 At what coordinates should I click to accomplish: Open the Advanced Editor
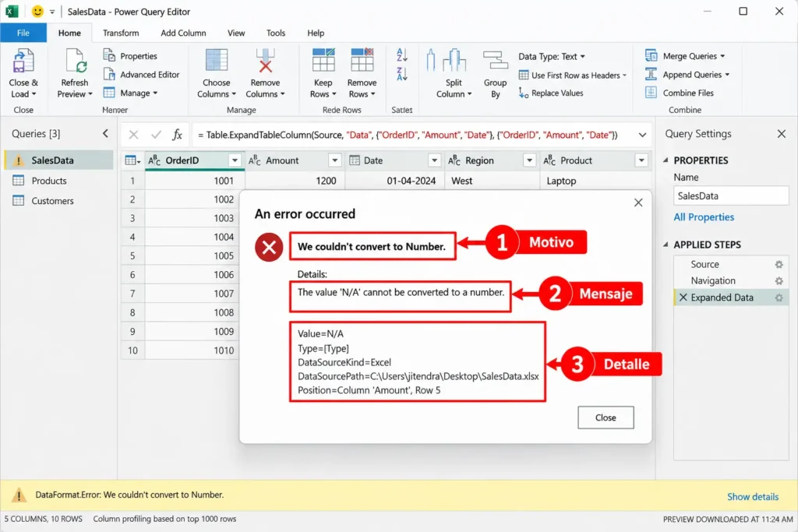click(142, 75)
